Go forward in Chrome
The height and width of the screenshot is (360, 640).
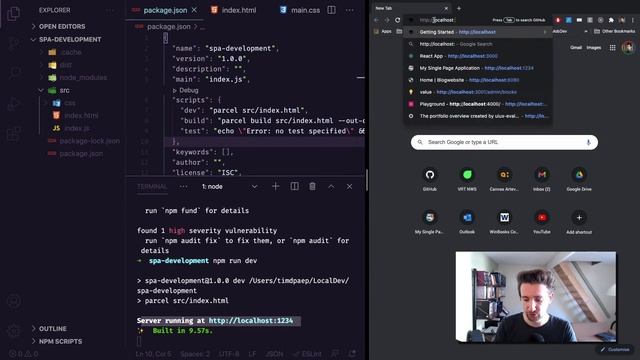(x=387, y=20)
